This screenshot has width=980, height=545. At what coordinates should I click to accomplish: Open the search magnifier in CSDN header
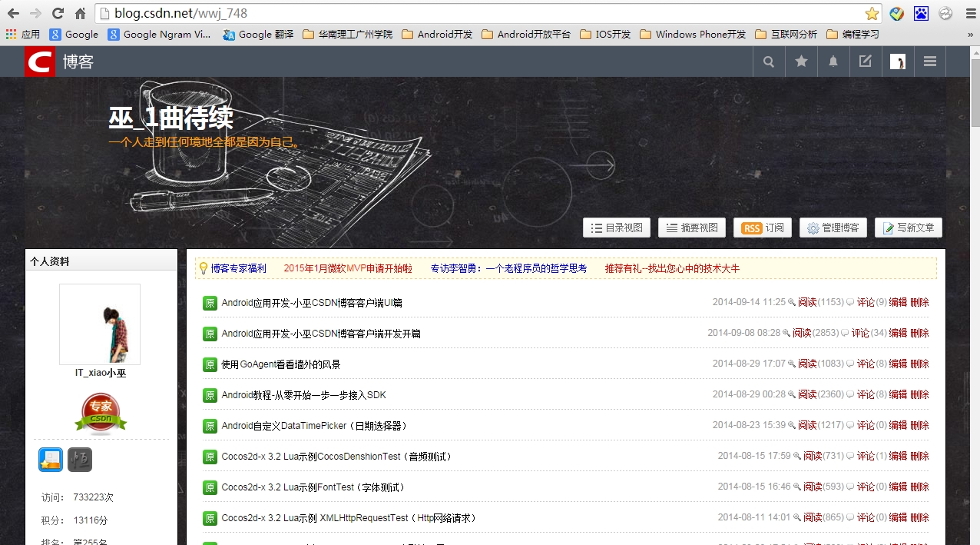pos(769,62)
